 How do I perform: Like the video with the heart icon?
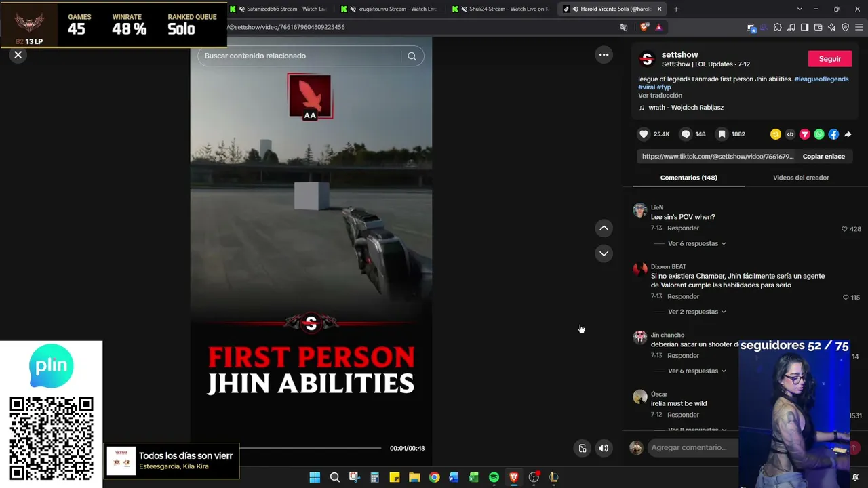point(644,134)
